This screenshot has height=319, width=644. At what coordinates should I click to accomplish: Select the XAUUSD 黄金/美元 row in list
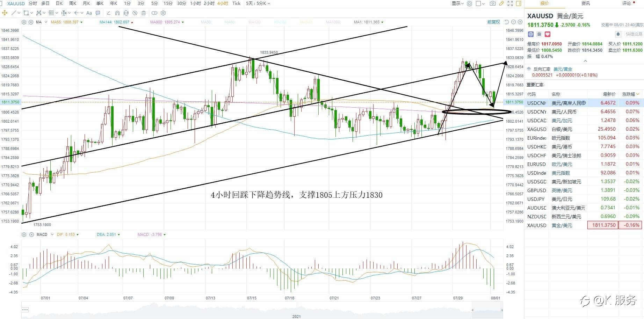click(584, 225)
